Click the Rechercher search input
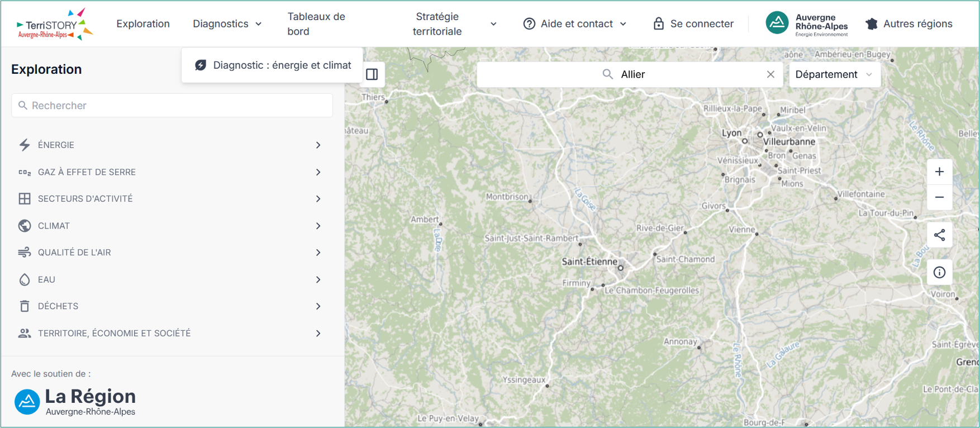Image resolution: width=980 pixels, height=428 pixels. [x=172, y=106]
